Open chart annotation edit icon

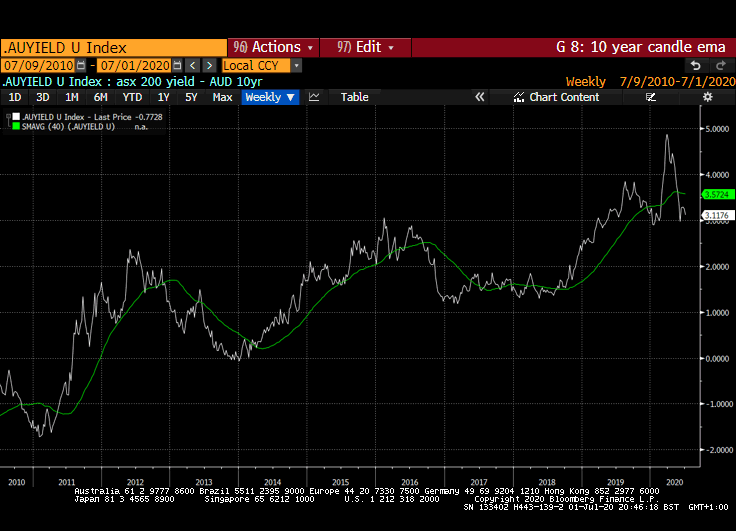tap(651, 97)
